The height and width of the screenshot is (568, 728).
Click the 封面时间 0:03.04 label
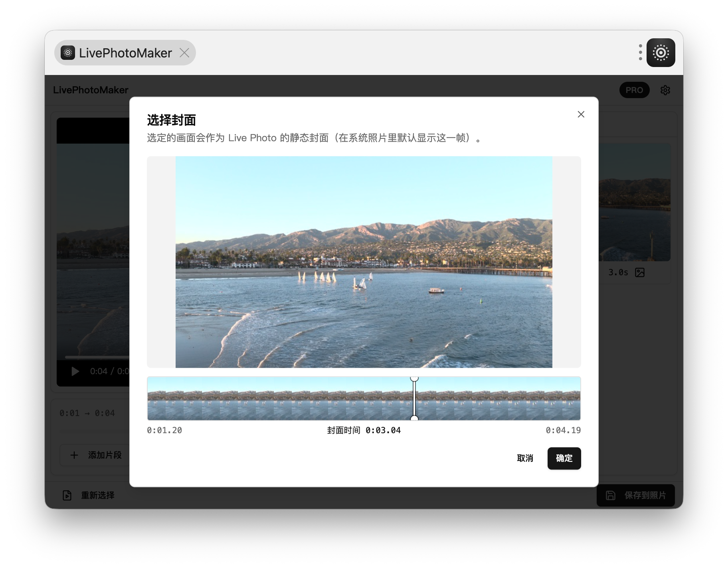[364, 430]
